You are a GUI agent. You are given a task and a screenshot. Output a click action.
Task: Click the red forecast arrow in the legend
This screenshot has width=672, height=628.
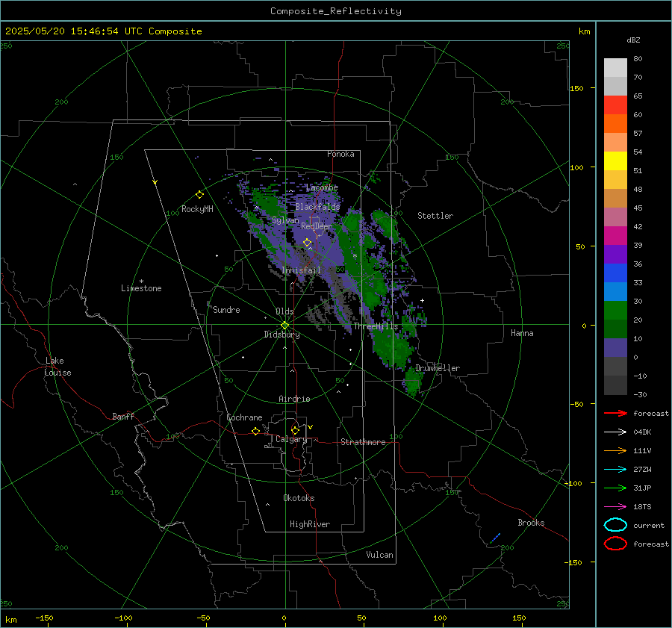615,413
